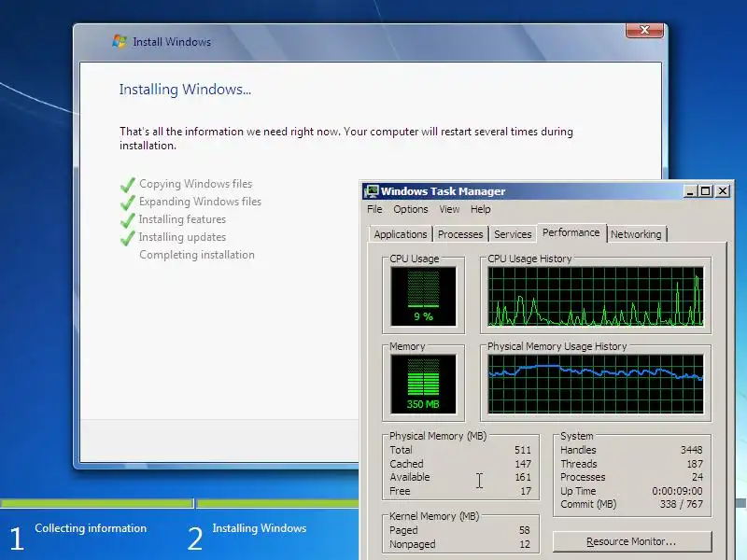
Task: Open the View menu in Task Manager
Action: 449,209
